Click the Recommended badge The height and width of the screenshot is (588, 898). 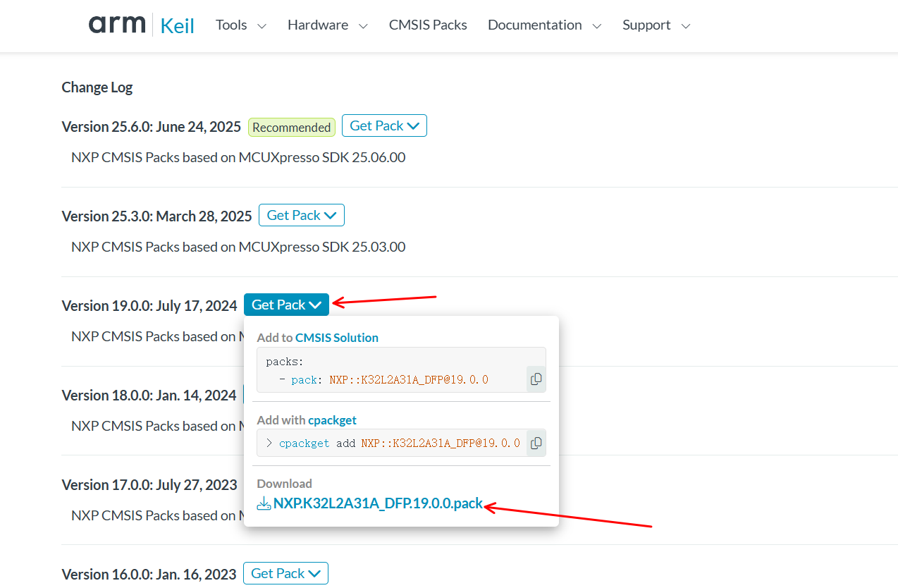[x=291, y=128]
